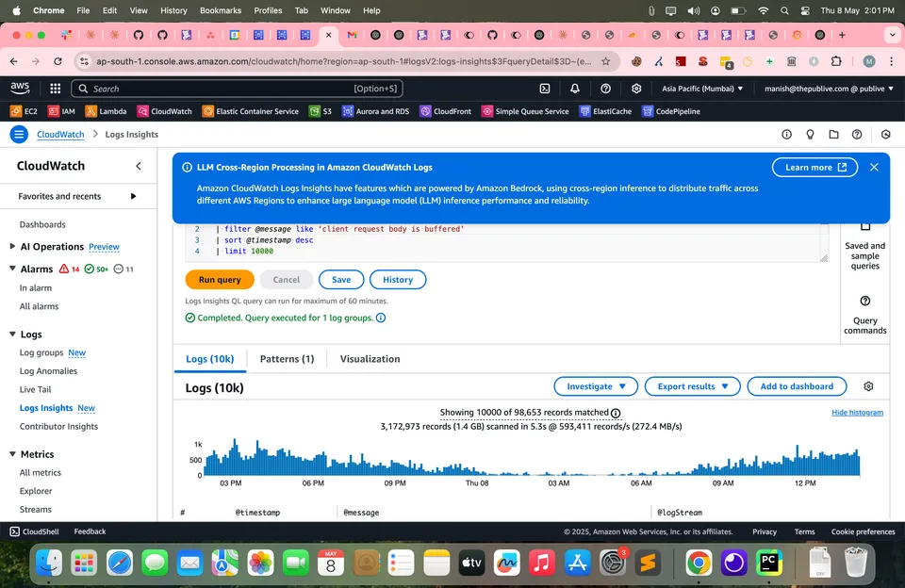Open Log groups in sidebar

(x=41, y=352)
